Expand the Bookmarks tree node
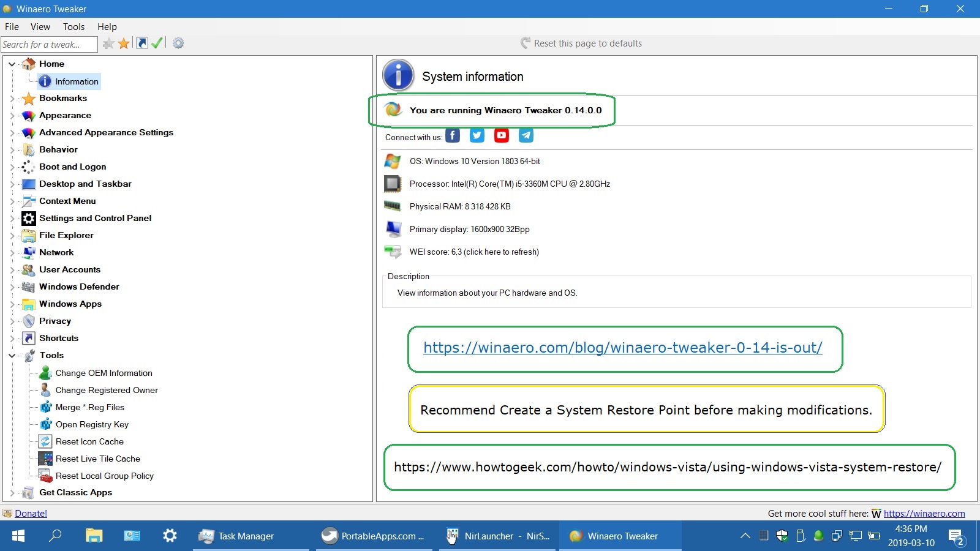Screen dimensions: 980x551 tap(12, 98)
